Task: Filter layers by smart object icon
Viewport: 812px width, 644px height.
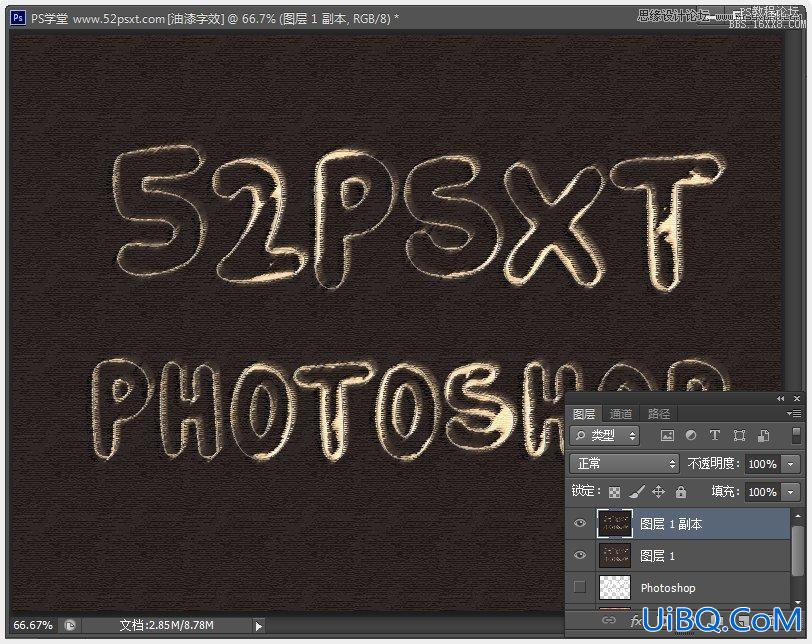Action: click(763, 436)
